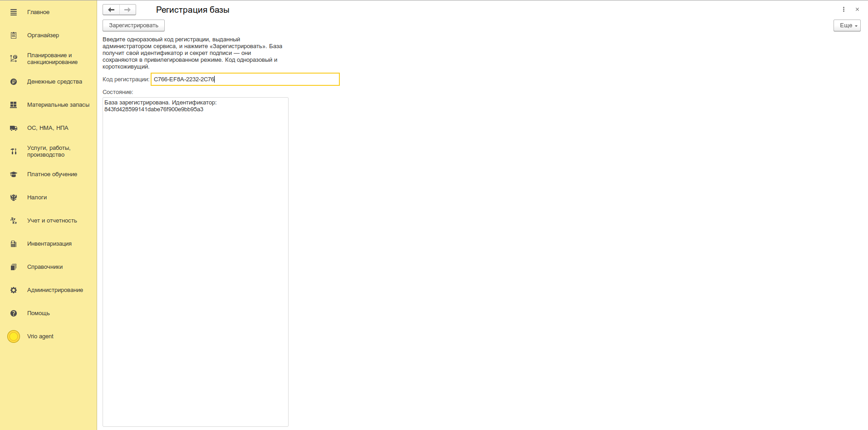868x430 pixels.
Task: Click the ОС, НМА, НПА truck icon
Action: tap(14, 128)
